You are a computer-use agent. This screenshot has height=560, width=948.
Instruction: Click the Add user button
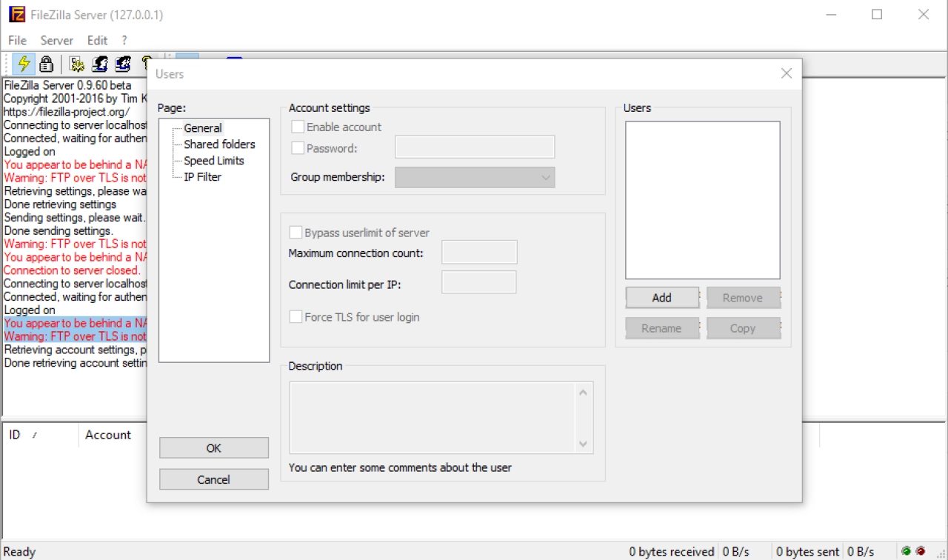click(662, 298)
